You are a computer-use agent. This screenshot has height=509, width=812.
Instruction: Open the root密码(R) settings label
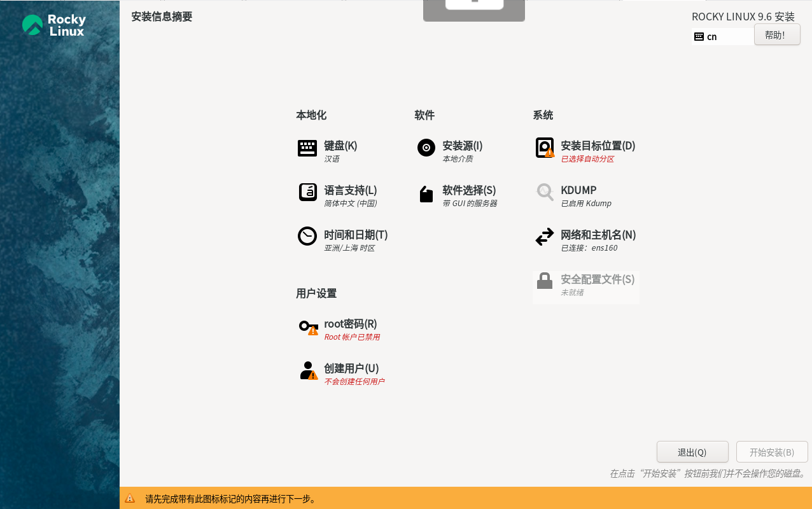pyautogui.click(x=351, y=324)
